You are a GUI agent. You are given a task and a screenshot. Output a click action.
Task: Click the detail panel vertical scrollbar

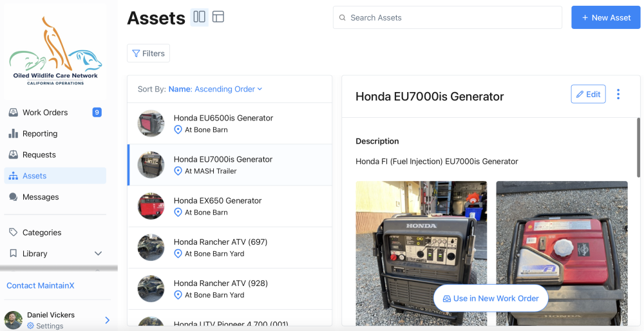click(638, 148)
